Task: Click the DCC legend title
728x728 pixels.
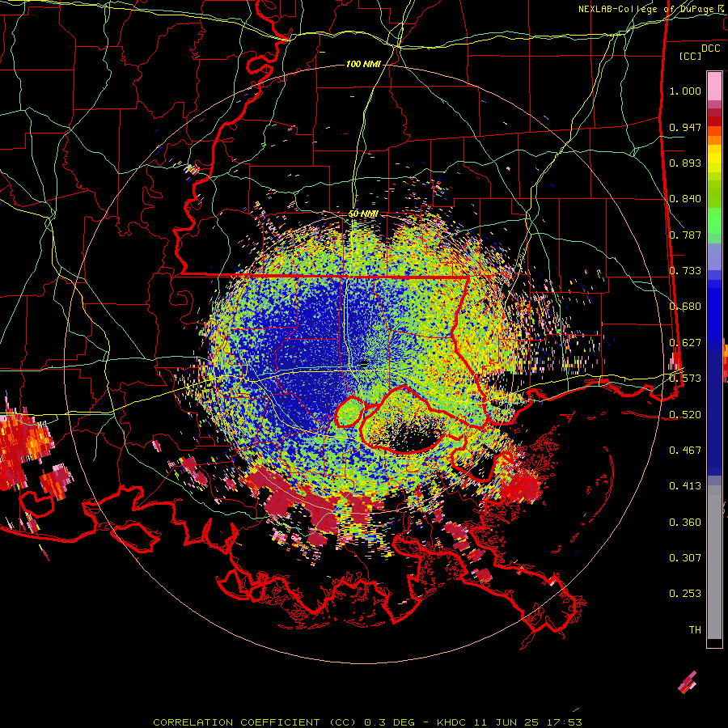Action: click(710, 49)
